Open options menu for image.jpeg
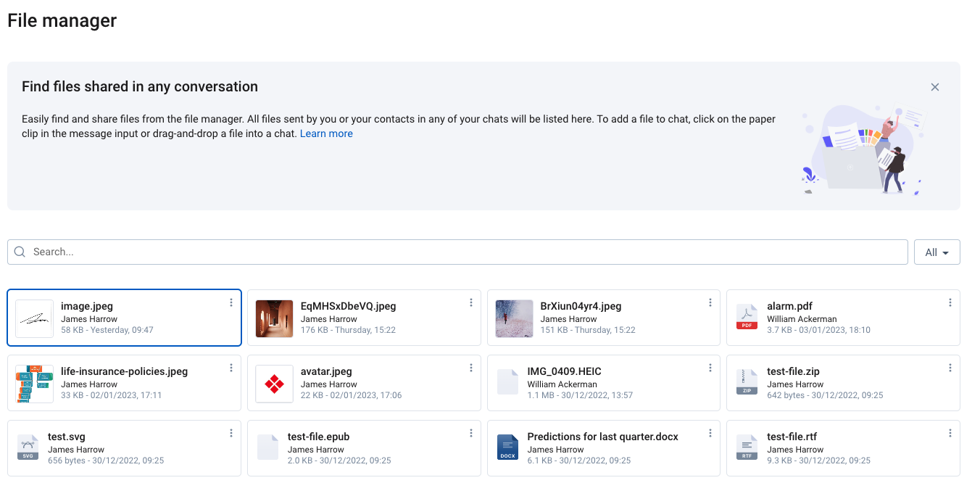 coord(231,302)
